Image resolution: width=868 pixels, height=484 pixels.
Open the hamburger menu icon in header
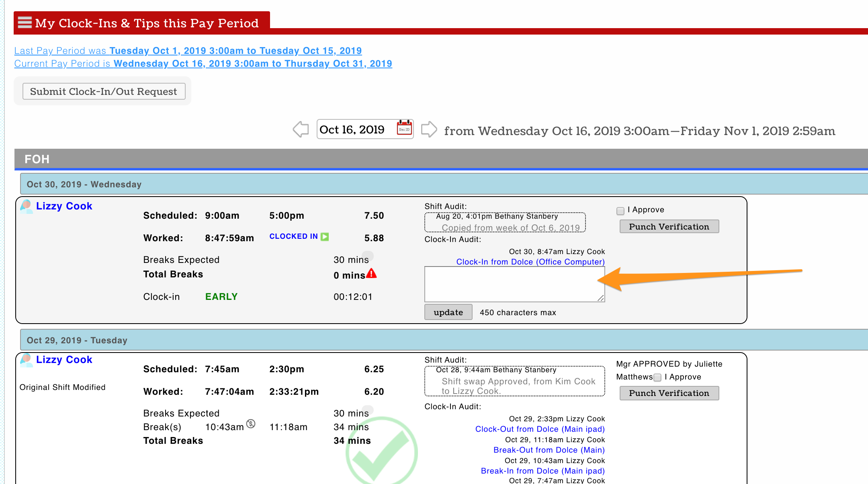tap(25, 23)
